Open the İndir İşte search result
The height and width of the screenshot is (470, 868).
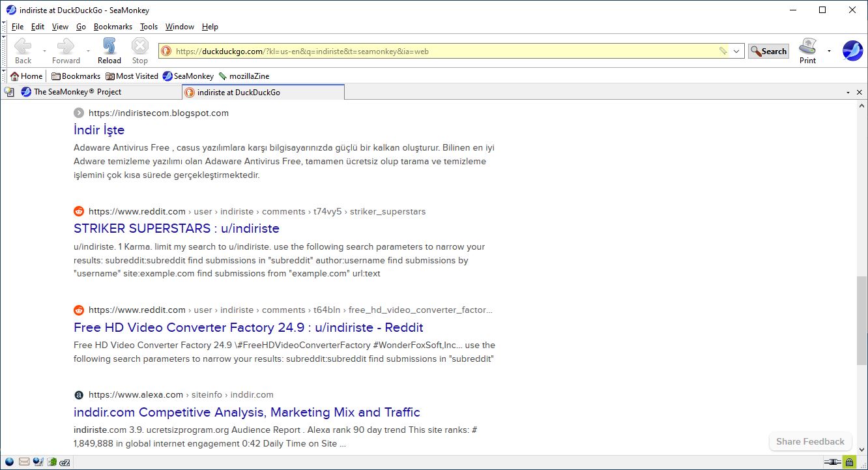tap(99, 130)
